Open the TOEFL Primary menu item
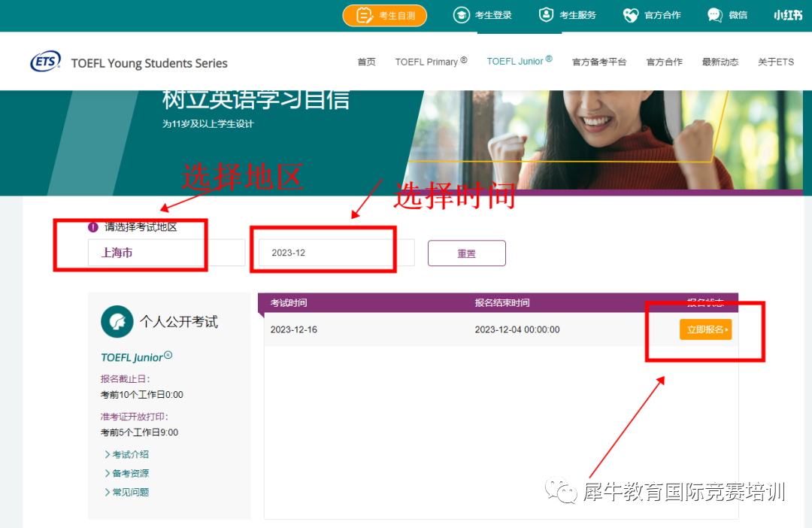The image size is (812, 528). (x=431, y=62)
